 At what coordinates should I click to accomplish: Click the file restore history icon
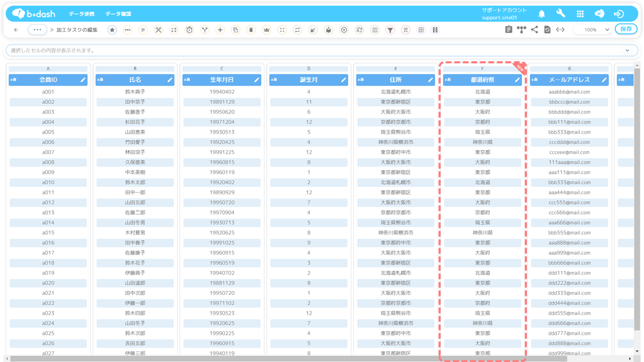coord(547,30)
